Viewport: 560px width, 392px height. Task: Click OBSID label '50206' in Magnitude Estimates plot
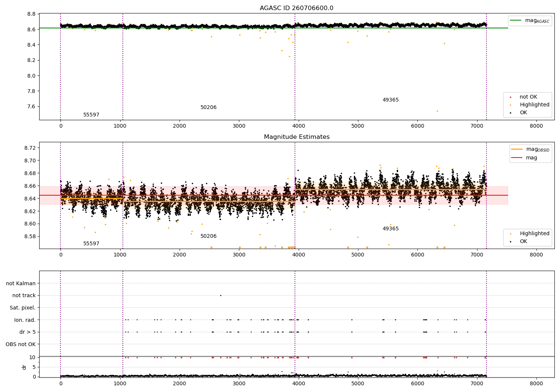point(208,236)
